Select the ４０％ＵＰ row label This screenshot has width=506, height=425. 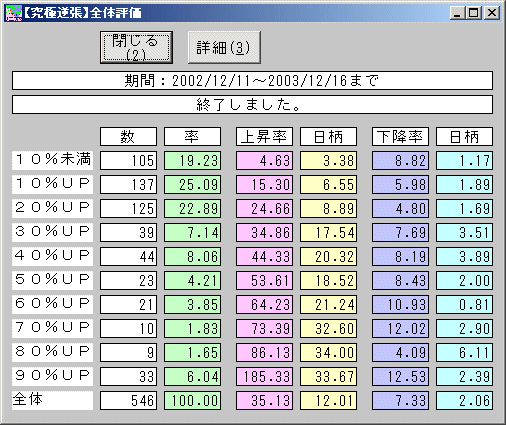(53, 256)
